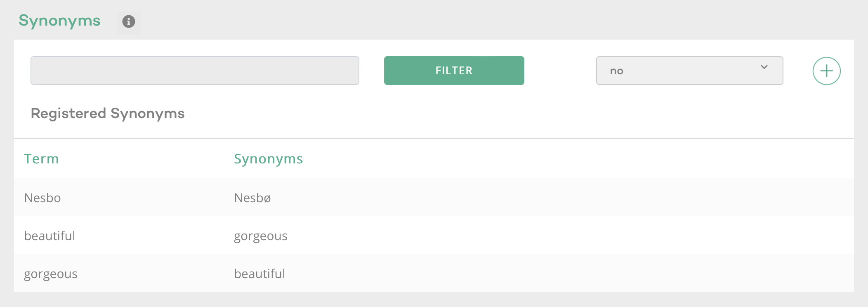
Task: Click the circled add-new-synonym control
Action: (x=826, y=71)
